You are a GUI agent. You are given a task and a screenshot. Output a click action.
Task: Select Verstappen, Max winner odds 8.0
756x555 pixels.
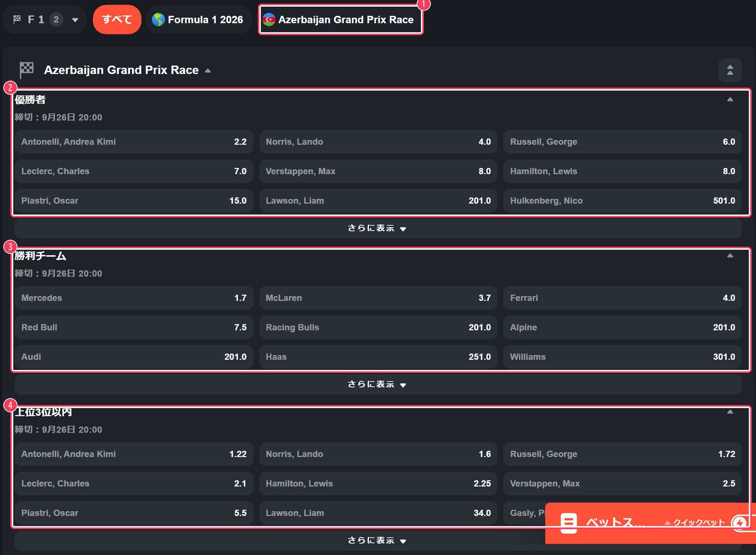(378, 171)
